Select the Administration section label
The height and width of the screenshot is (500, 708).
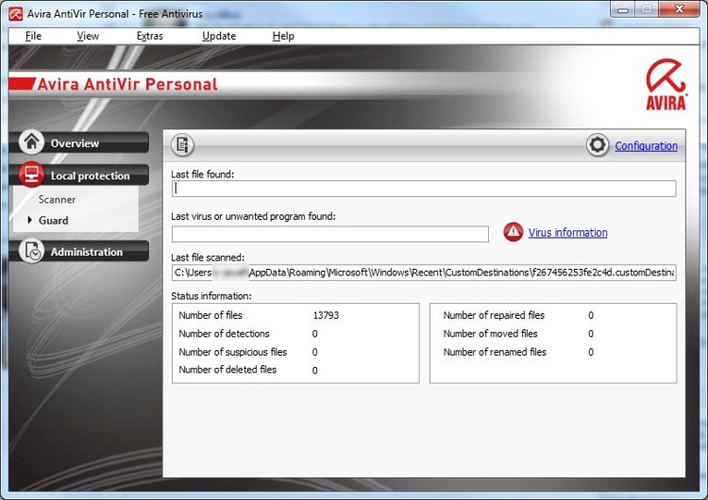86,252
